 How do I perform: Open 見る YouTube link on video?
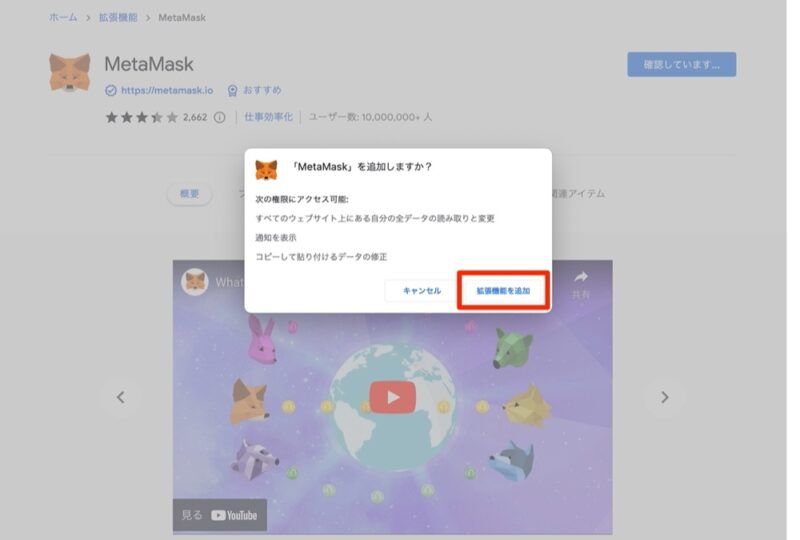tap(219, 515)
